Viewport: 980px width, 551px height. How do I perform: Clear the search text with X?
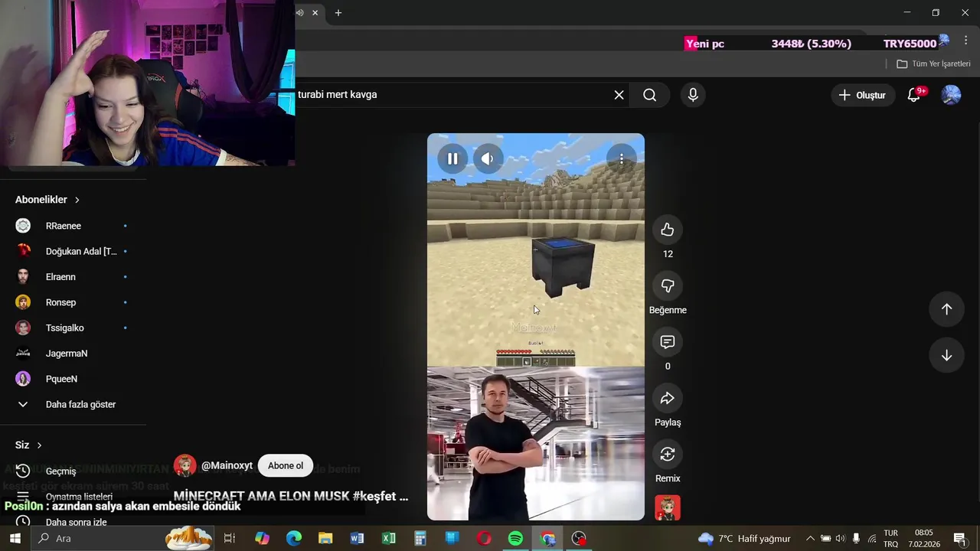pyautogui.click(x=619, y=95)
